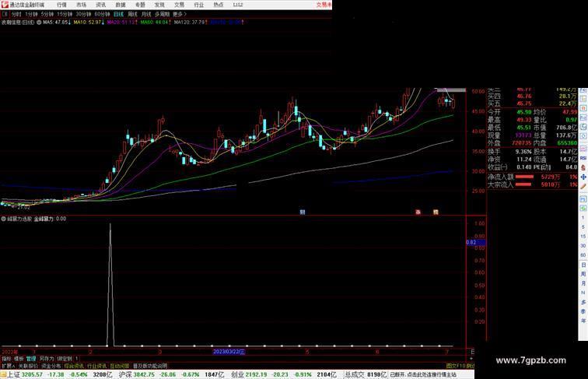
Task: Open the 数据 menu
Action: [x=121, y=5]
